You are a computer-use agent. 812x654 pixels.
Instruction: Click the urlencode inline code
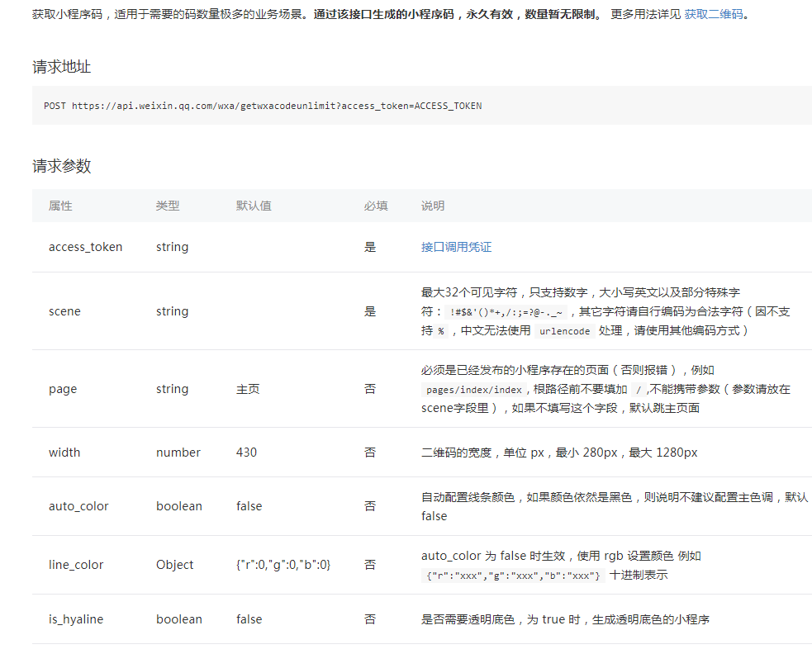[x=564, y=331]
